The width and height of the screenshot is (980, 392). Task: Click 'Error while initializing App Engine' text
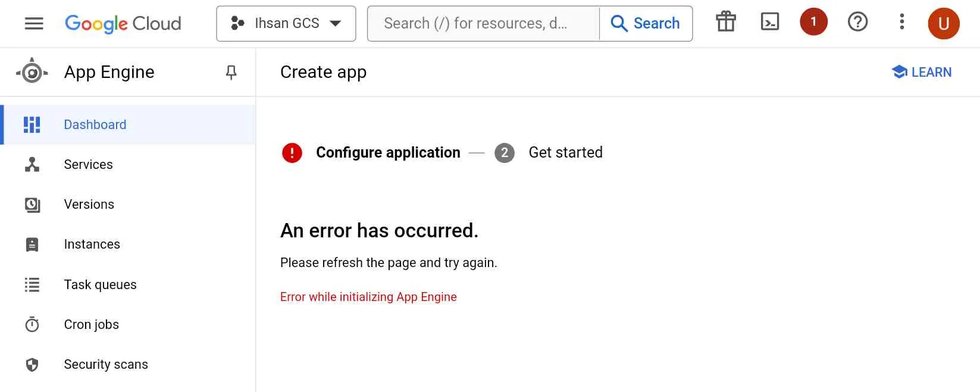click(368, 297)
